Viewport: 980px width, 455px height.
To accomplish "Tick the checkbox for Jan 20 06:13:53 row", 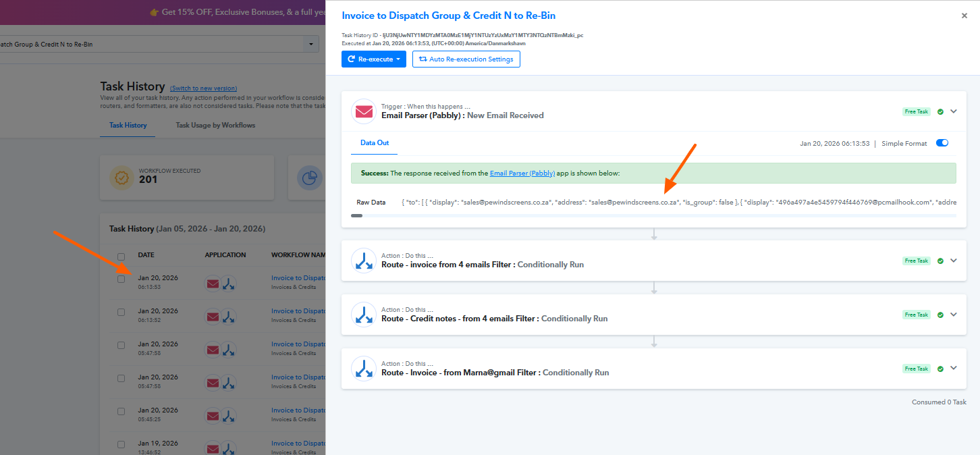I will [121, 279].
